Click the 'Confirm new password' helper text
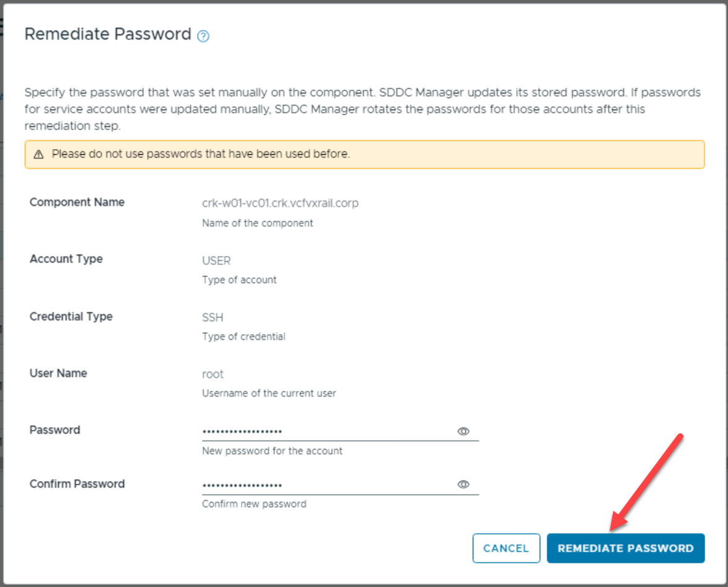Screen dimensions: 728x587 (x=254, y=504)
